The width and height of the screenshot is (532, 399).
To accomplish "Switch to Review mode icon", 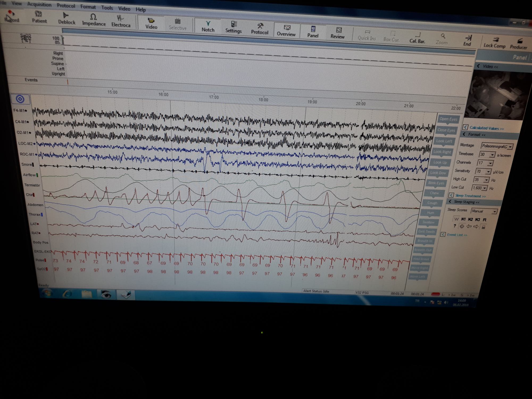I will 338,33.
